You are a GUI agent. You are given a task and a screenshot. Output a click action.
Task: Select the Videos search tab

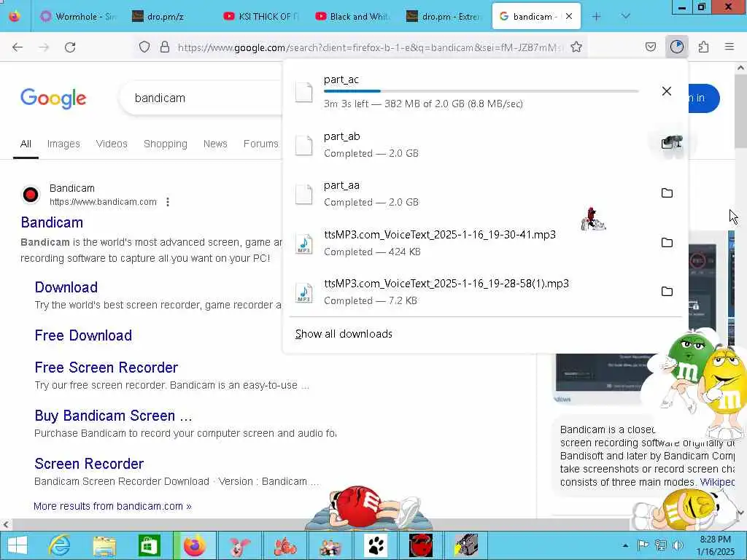click(x=112, y=144)
